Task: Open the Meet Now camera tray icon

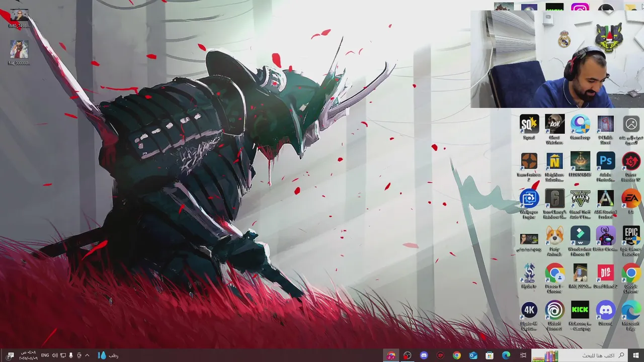Action: [x=79, y=355]
